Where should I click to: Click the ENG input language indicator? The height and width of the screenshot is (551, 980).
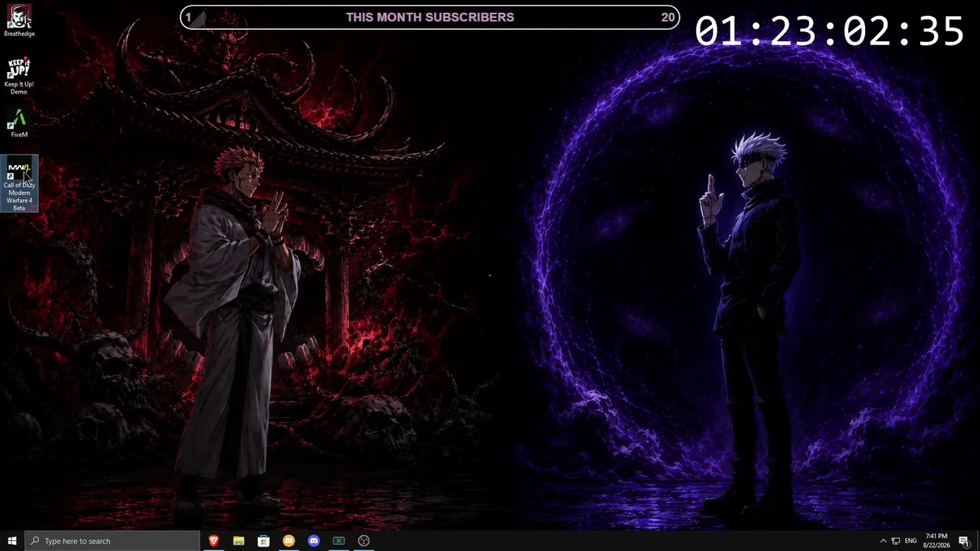coord(911,541)
